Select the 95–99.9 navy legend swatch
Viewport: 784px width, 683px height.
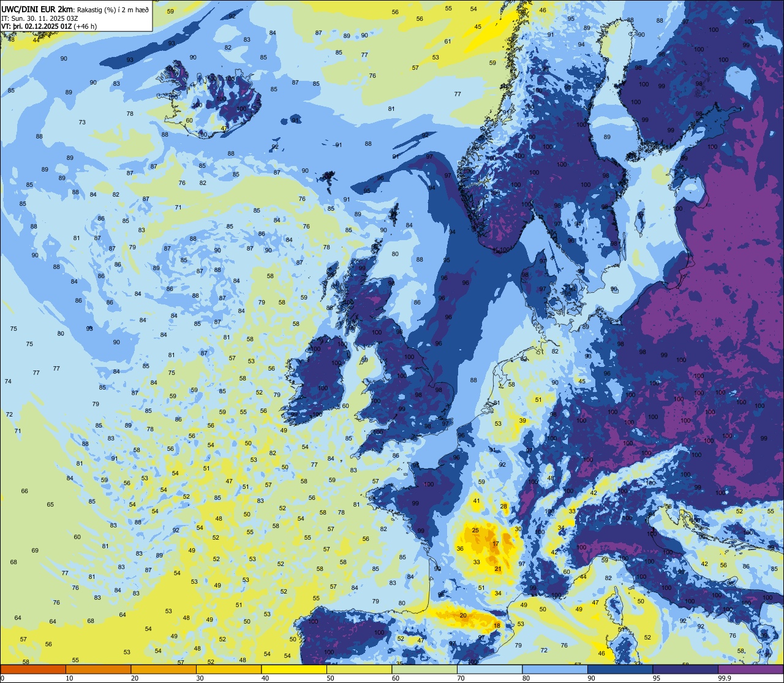pos(685,669)
